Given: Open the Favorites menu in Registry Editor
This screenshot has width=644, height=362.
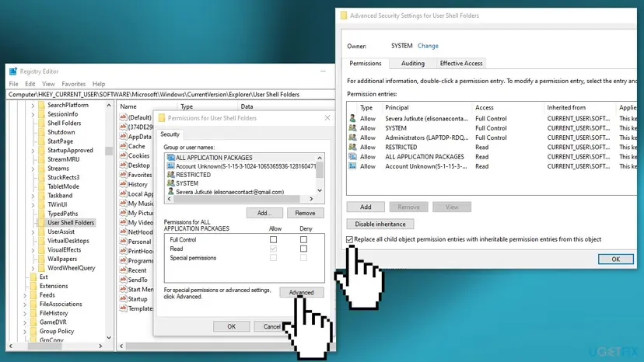Looking at the screenshot, I should coord(74,84).
